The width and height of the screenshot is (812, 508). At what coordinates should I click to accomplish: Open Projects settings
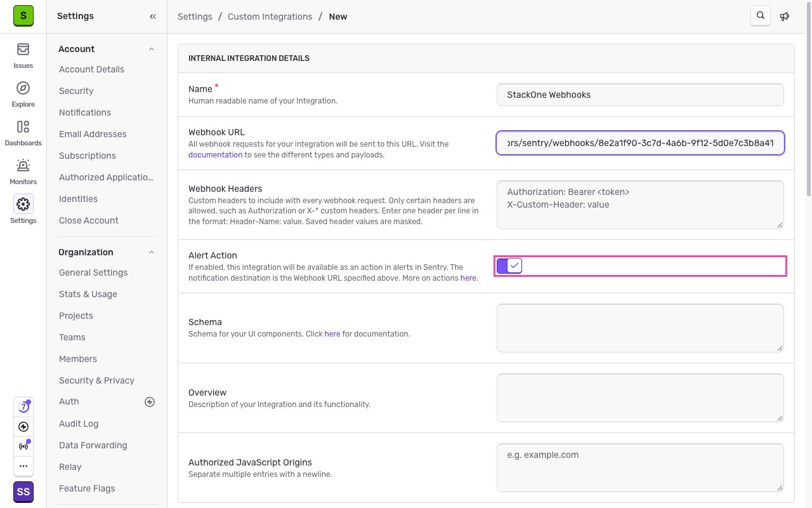click(76, 316)
